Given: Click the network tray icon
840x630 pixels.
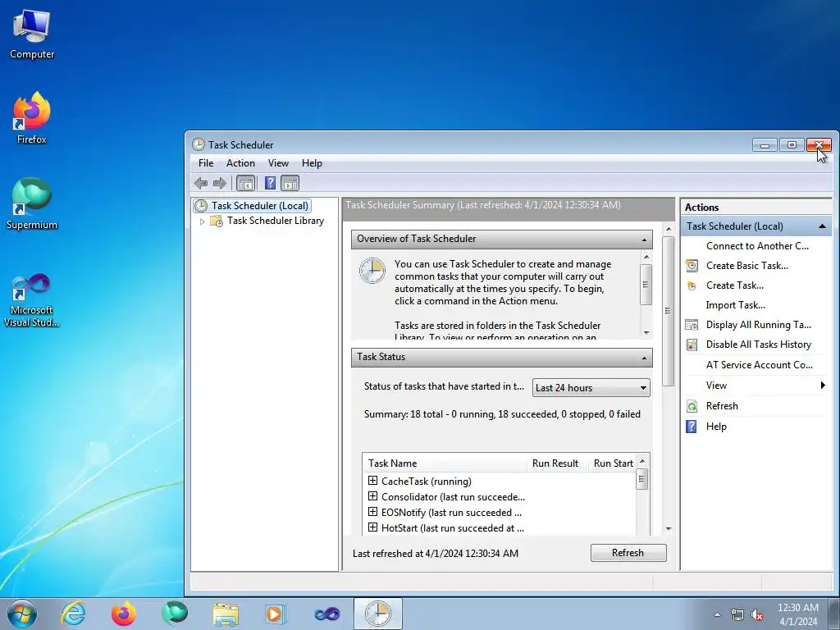Looking at the screenshot, I should 737,615.
